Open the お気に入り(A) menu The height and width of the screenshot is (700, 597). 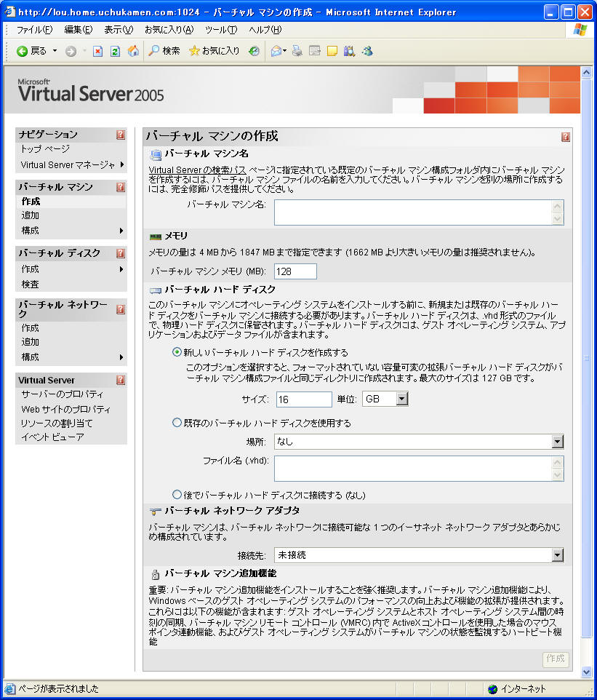point(169,29)
